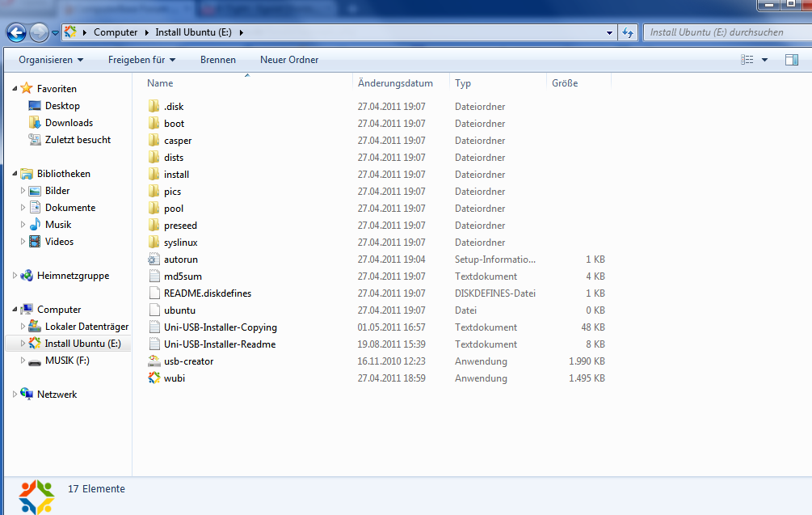Sort by Änderungsdatum column header
Screen dimensions: 812x515
click(x=395, y=83)
